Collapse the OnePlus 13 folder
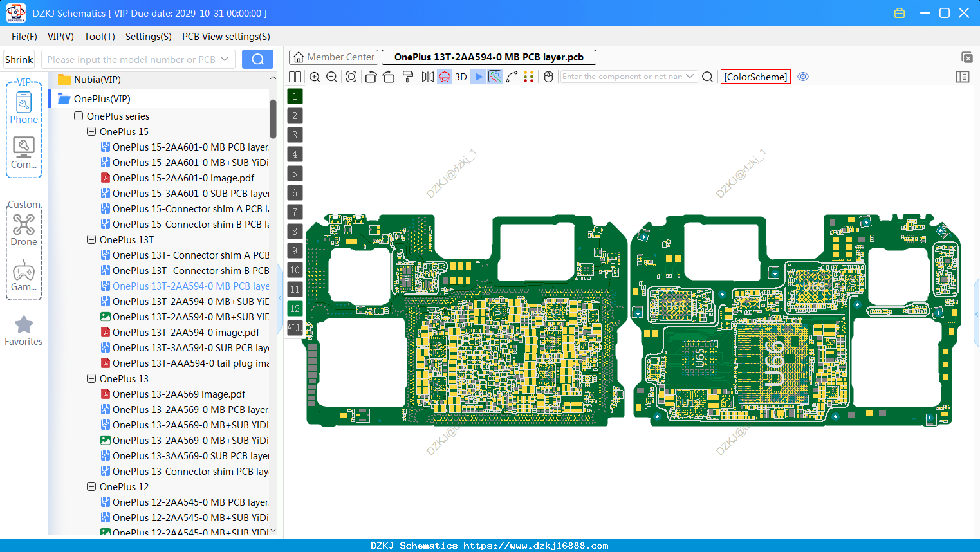Screen dimensions: 980x552 [x=91, y=379]
